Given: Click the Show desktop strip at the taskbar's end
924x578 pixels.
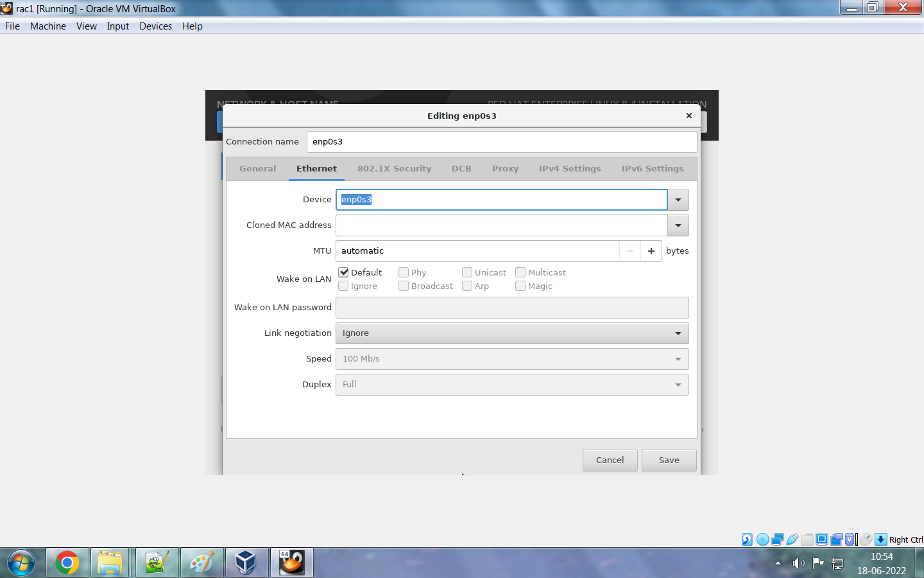Looking at the screenshot, I should (x=920, y=563).
